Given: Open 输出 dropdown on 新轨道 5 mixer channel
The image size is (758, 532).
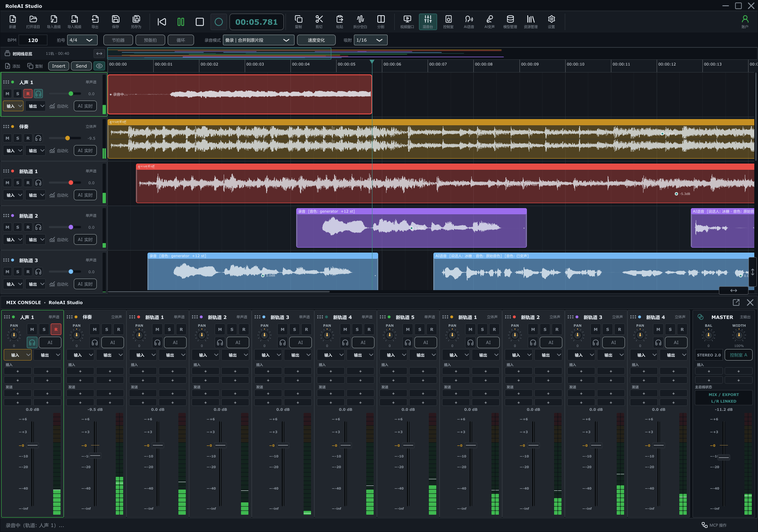Looking at the screenshot, I should tap(423, 355).
